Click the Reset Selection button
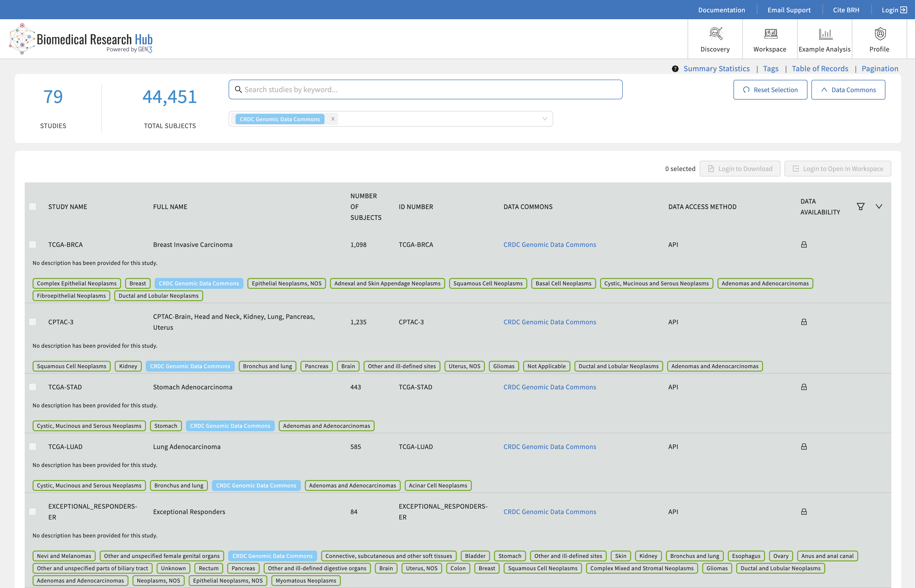915x588 pixels. point(770,90)
